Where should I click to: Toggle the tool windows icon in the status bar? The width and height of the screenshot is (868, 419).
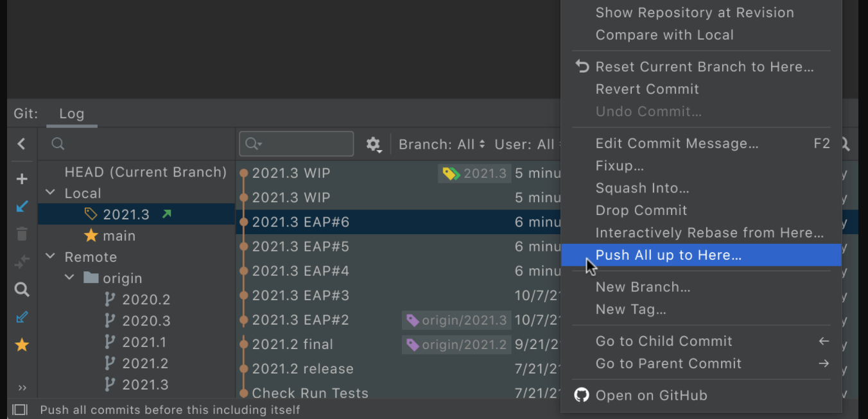[20, 409]
